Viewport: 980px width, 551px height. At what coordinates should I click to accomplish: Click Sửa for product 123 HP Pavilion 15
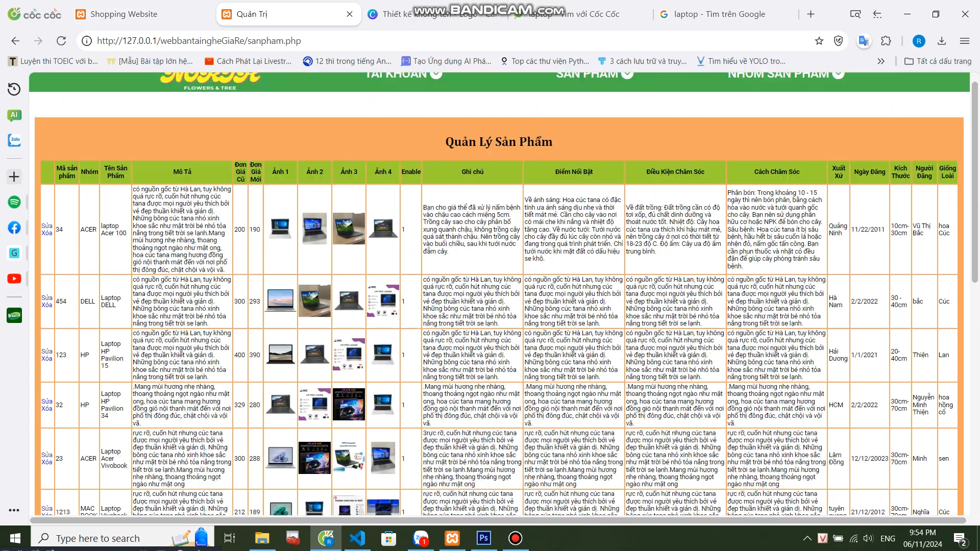[x=47, y=351]
